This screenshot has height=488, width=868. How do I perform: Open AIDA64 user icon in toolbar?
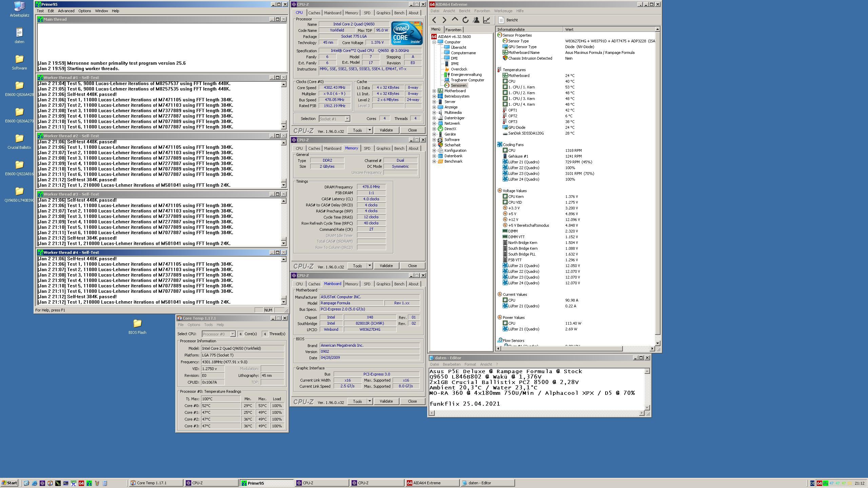point(476,20)
